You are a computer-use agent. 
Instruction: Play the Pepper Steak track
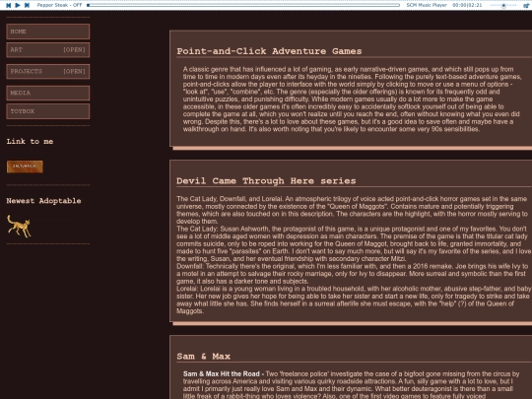[18, 5]
